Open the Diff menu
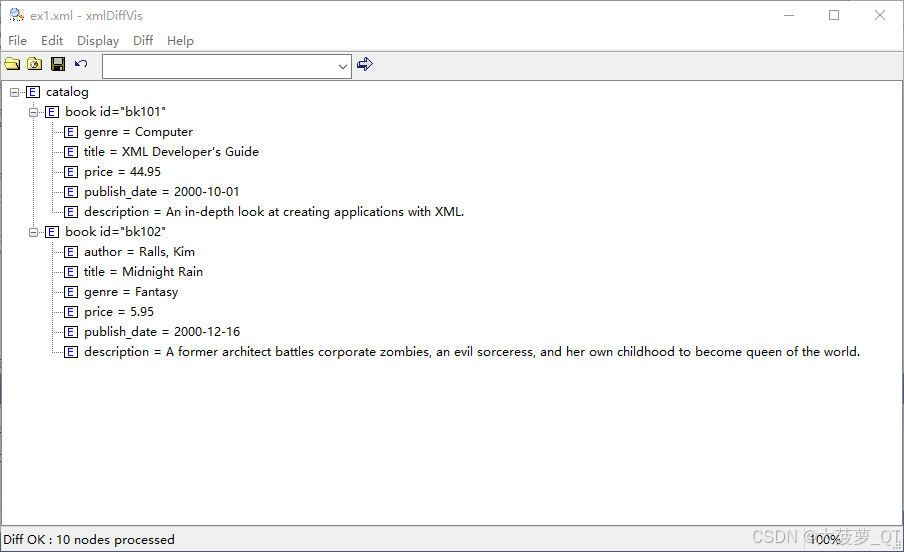The width and height of the screenshot is (904, 552). point(143,41)
